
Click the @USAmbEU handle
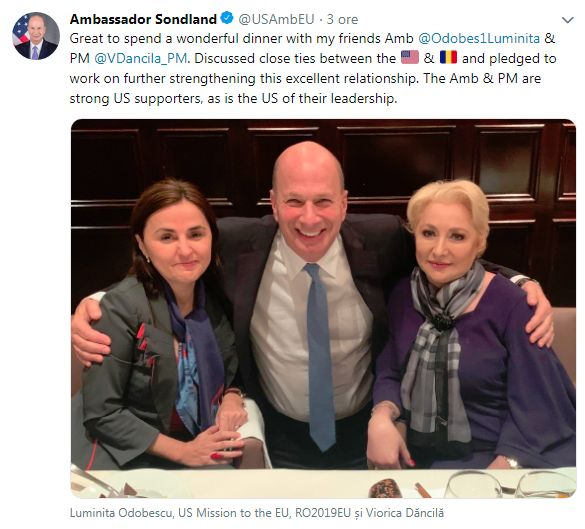click(x=276, y=19)
